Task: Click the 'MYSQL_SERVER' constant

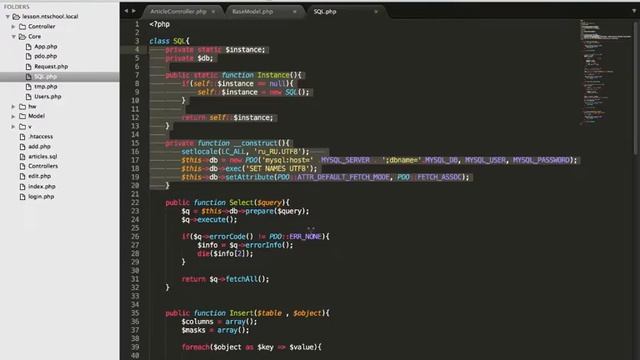Action: click(345, 160)
